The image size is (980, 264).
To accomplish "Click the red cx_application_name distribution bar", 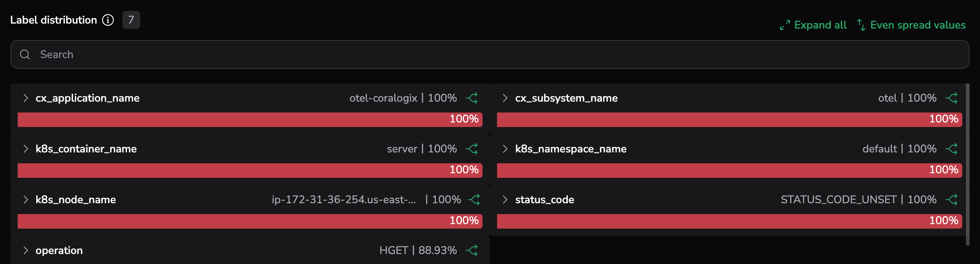I will point(249,119).
